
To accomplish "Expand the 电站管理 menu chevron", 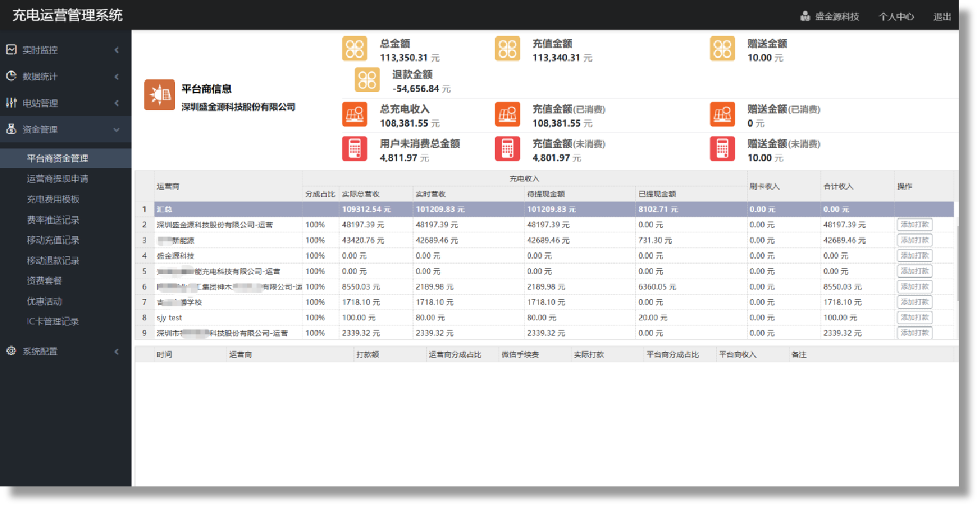I will (x=116, y=103).
